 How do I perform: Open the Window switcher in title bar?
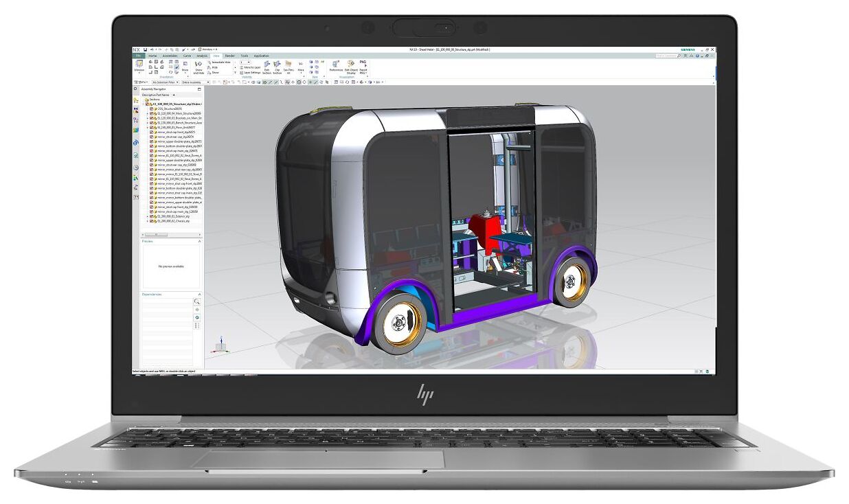click(x=207, y=49)
